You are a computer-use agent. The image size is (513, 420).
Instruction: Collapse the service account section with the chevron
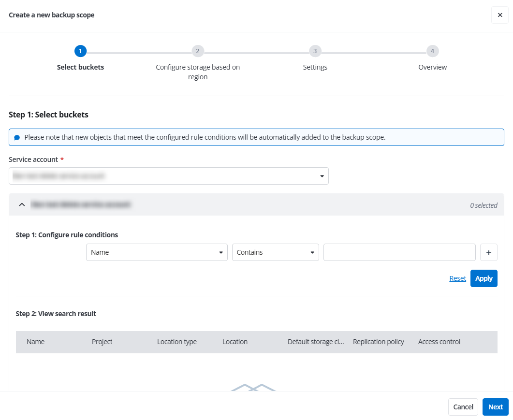(21, 204)
